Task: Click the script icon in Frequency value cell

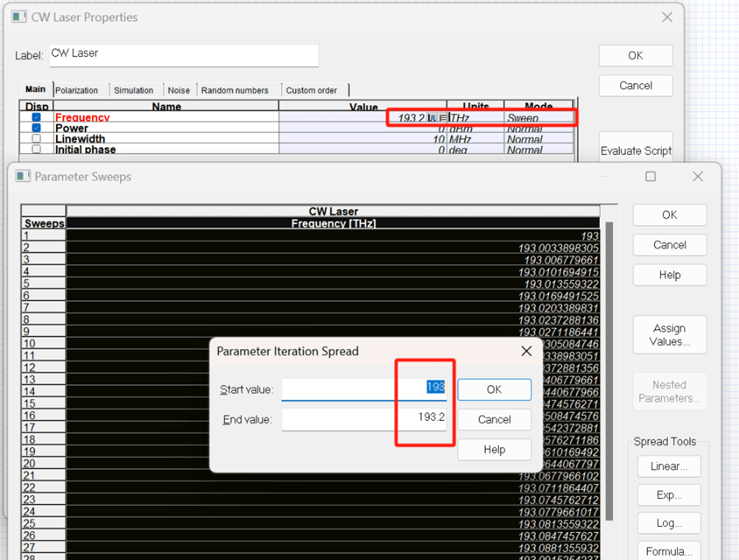Action: 432,118
